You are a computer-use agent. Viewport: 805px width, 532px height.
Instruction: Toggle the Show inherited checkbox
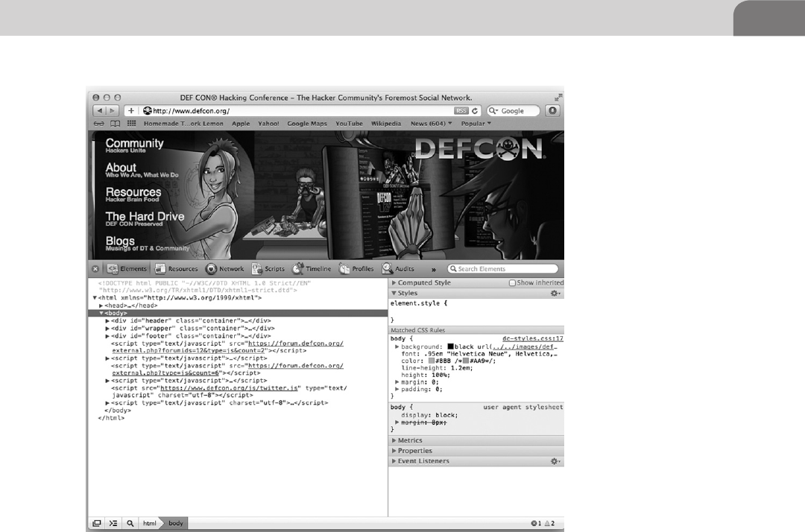[512, 282]
